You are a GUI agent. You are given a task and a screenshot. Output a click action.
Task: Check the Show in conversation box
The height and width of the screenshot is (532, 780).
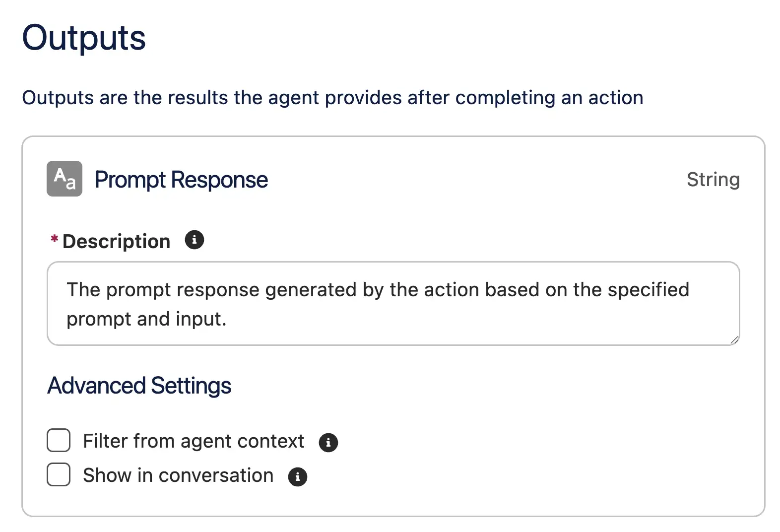(59, 475)
